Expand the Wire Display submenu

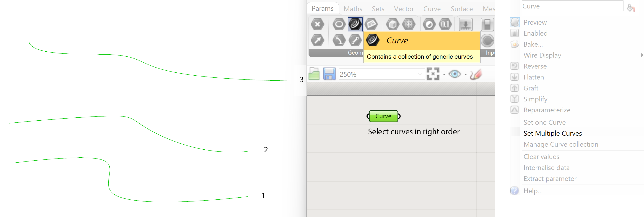click(543, 55)
